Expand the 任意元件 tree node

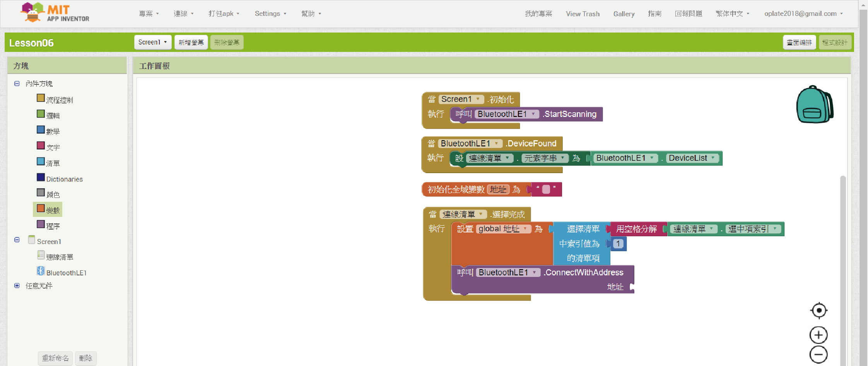click(17, 286)
